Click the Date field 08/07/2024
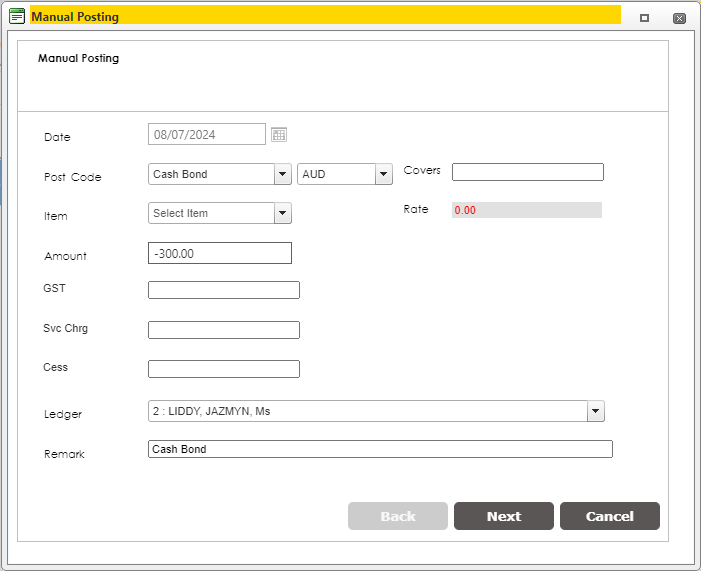 pos(207,134)
